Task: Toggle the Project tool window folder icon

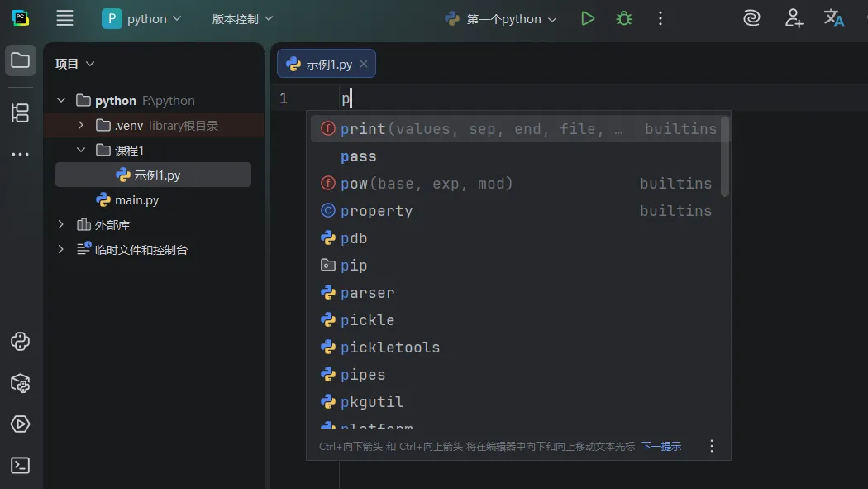Action: 21,60
